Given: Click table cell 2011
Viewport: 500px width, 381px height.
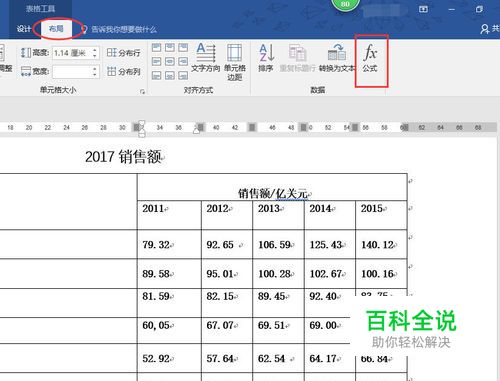Looking at the screenshot, I should click(169, 215).
